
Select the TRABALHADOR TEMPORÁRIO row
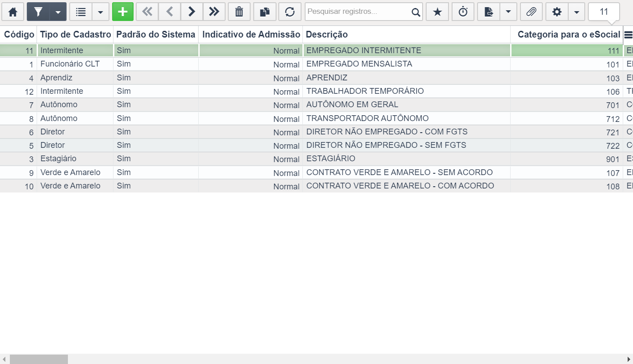coord(316,91)
